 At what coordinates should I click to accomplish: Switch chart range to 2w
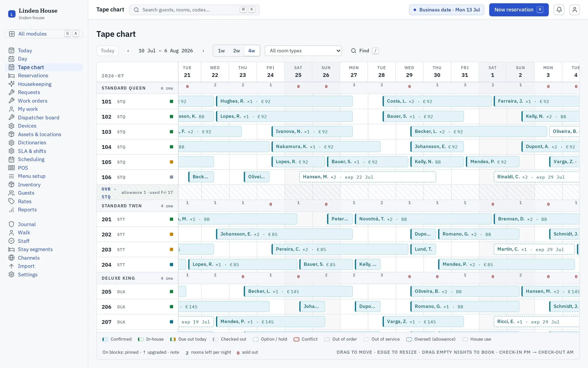tap(236, 51)
